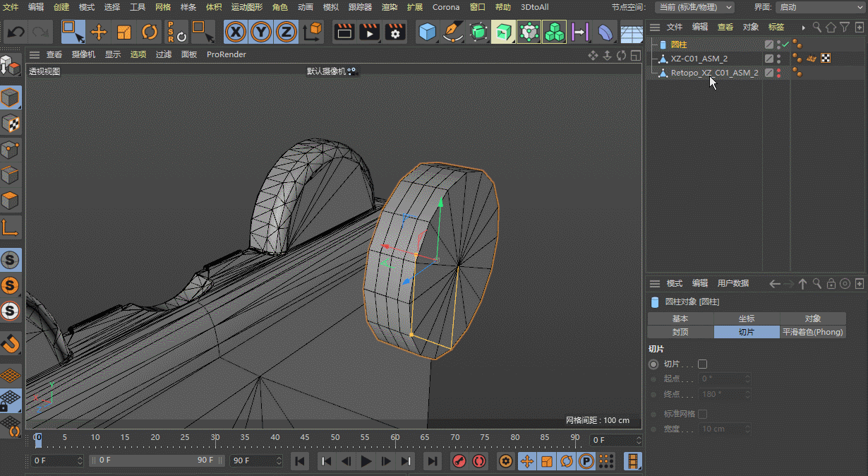Click the Undo arrow icon
The image size is (868, 476).
pos(16,32)
